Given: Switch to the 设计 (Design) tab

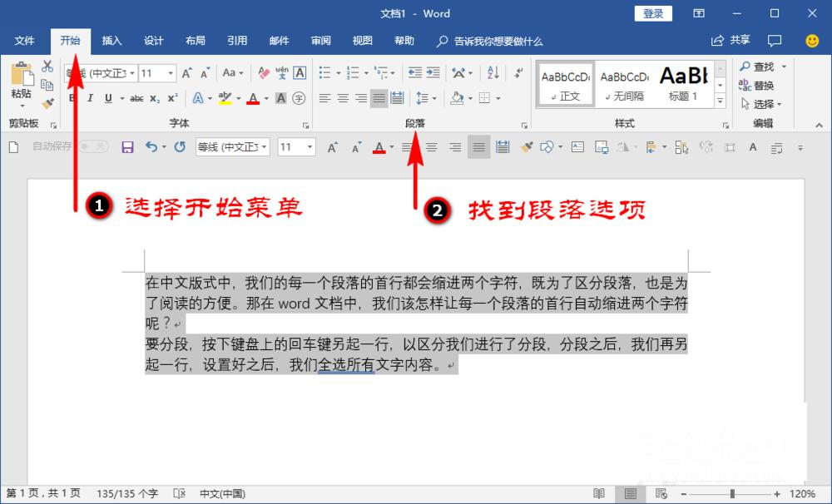Looking at the screenshot, I should 153,41.
